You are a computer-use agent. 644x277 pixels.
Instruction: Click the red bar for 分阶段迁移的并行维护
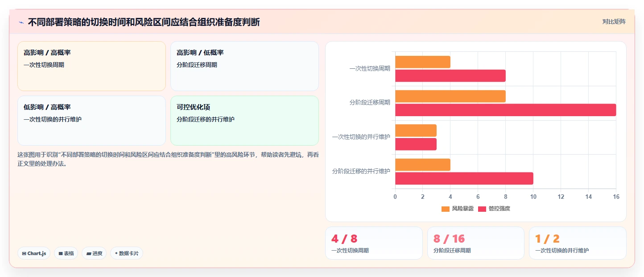464,178
